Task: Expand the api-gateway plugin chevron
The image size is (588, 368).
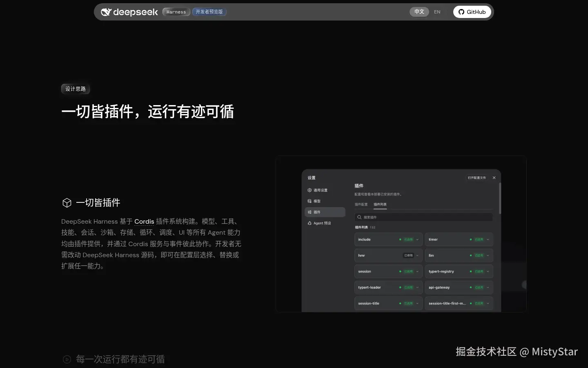Action: [488, 287]
